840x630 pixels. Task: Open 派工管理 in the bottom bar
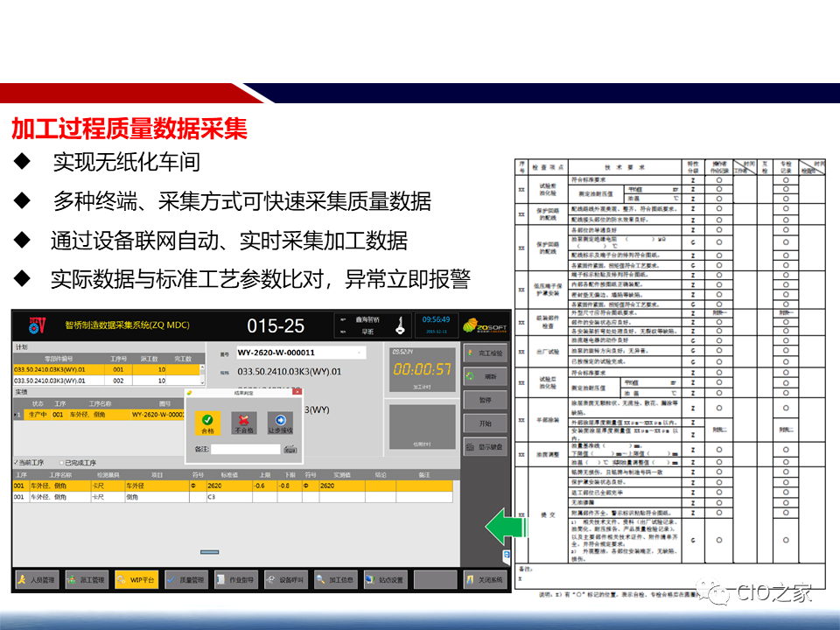87,579
